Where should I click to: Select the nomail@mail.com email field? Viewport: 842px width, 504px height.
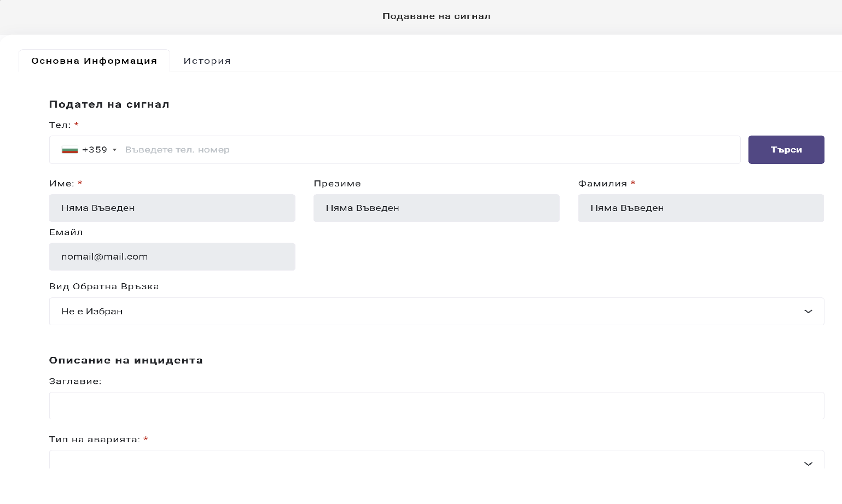(x=172, y=256)
